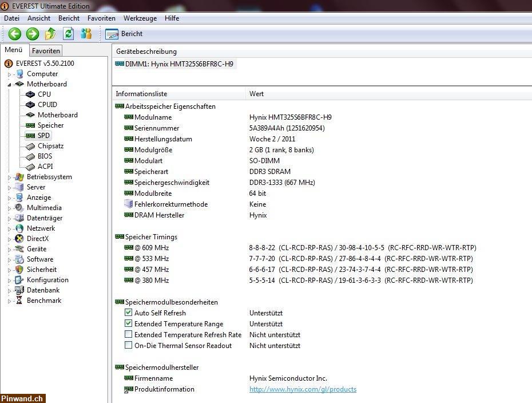Open the Werkzeuge menu
The image size is (532, 403).
(140, 18)
